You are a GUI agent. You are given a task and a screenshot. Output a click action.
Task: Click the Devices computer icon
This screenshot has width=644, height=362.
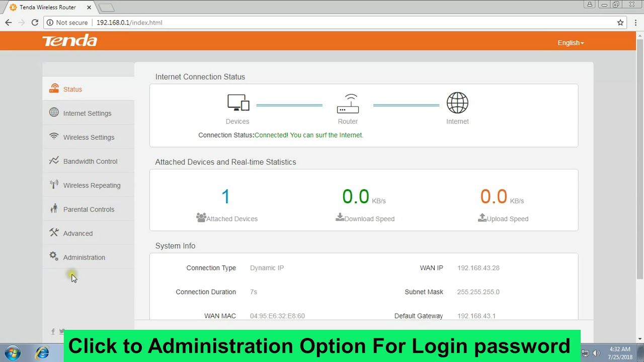(238, 103)
